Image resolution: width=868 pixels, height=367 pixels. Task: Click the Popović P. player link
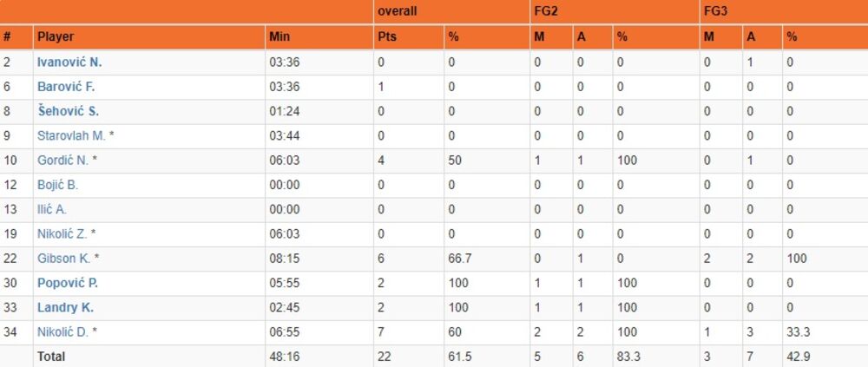coord(68,283)
